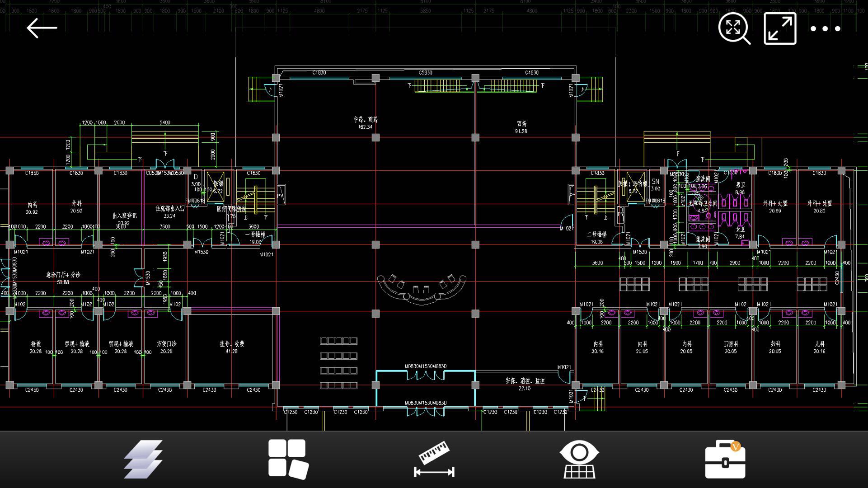
Task: Enter full-screen mode with the expand arrows icon
Action: click(780, 29)
